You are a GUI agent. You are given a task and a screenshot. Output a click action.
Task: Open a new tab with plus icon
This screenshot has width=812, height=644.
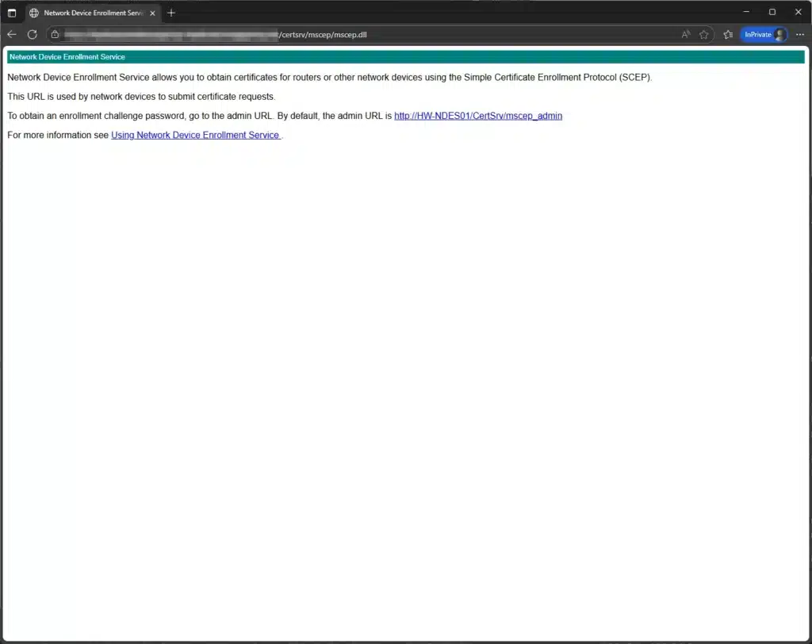(171, 13)
